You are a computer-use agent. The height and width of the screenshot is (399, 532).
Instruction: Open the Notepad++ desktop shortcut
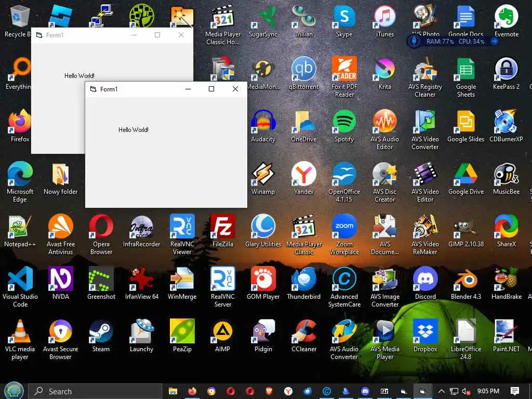pyautogui.click(x=20, y=231)
